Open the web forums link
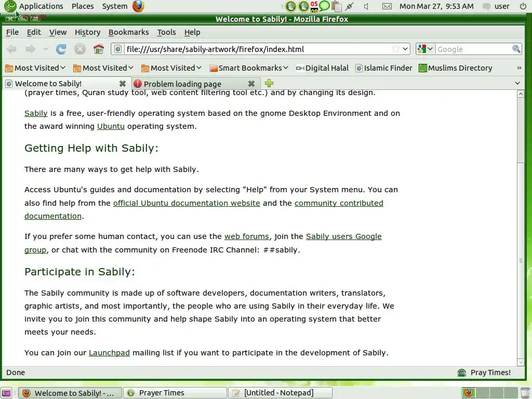 pos(247,236)
